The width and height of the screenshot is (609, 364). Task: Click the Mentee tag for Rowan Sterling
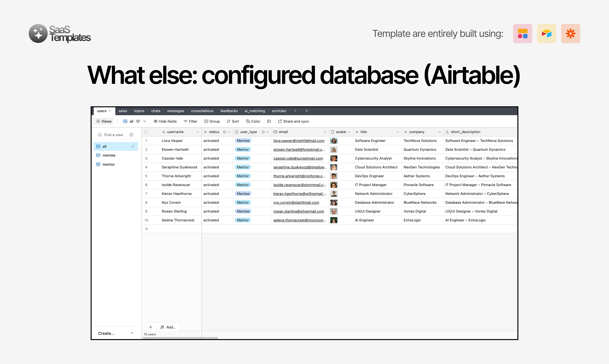coord(243,211)
